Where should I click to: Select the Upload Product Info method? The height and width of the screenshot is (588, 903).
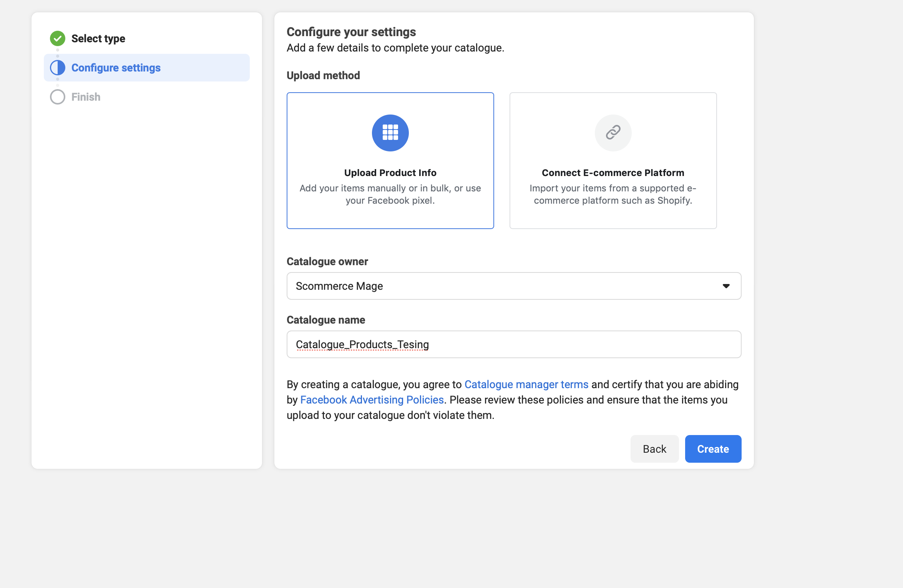[390, 160]
